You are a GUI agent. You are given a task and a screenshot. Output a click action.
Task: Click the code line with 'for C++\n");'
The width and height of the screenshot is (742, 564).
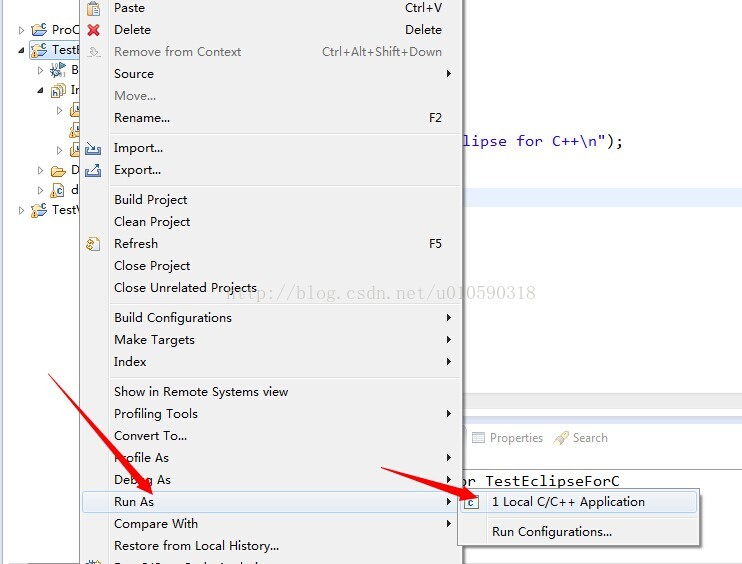pos(542,141)
